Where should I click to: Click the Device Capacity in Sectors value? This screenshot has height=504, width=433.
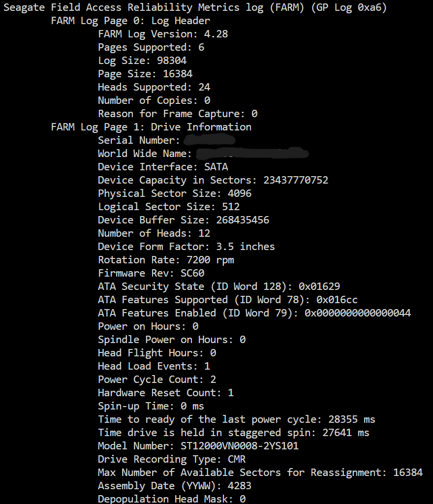[296, 180]
